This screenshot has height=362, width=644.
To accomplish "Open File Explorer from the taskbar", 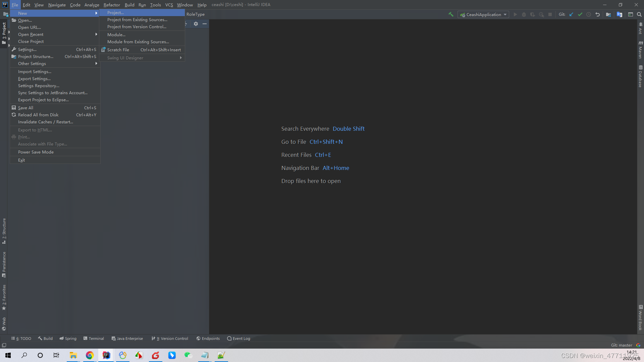I will tap(73, 355).
